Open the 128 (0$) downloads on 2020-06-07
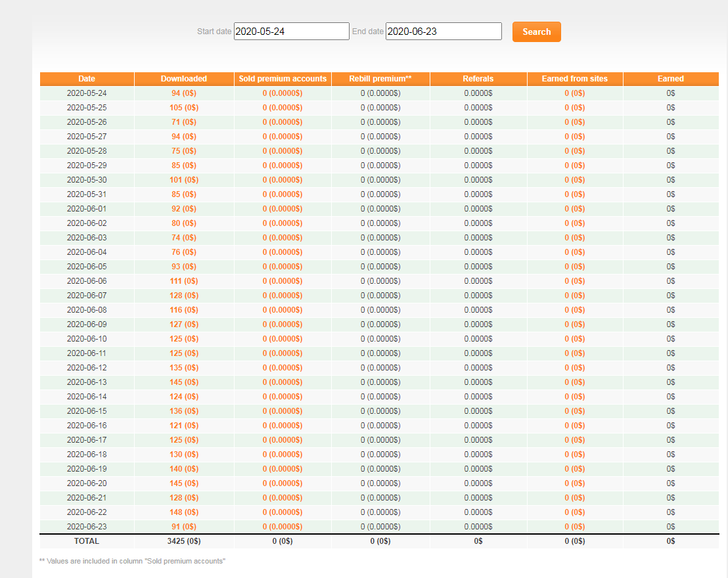This screenshot has height=578, width=728. (184, 296)
